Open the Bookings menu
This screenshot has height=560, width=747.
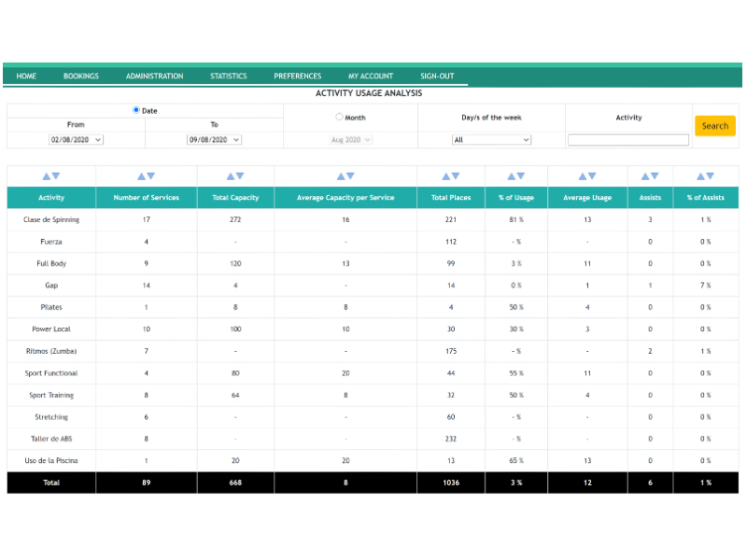tap(81, 77)
